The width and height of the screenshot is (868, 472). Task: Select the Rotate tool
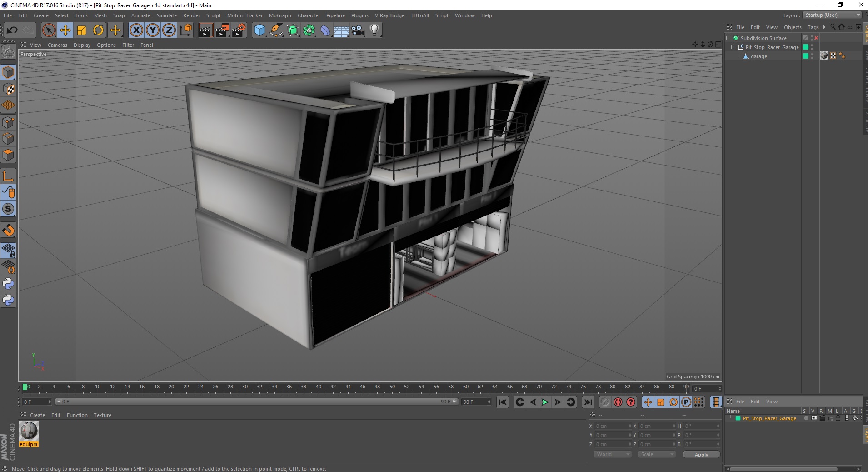98,30
